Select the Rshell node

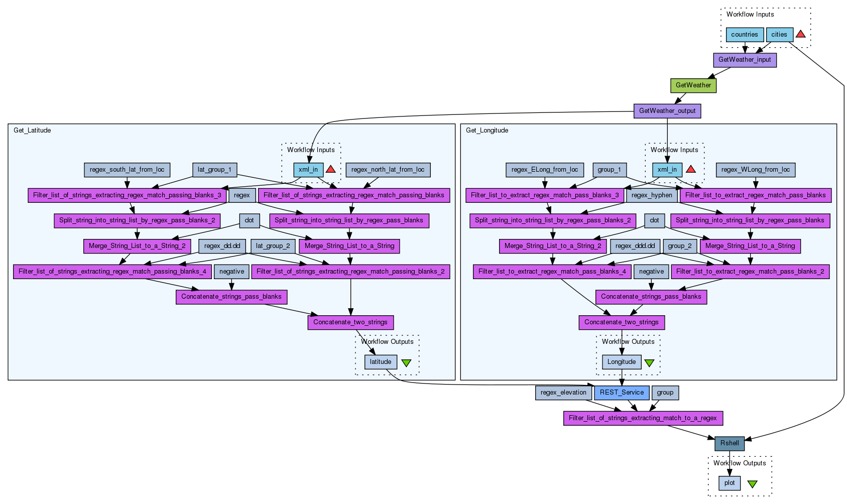(x=729, y=443)
